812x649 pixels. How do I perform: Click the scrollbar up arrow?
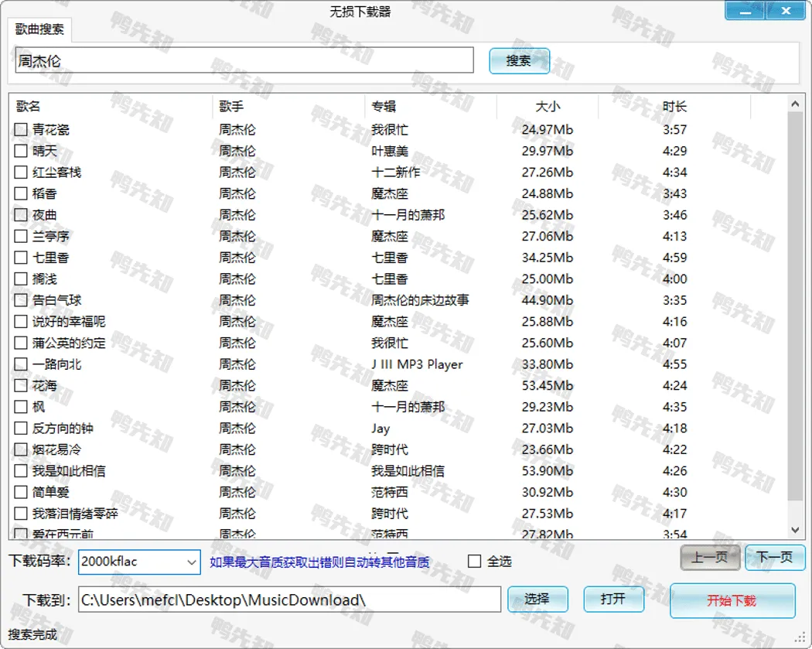click(x=795, y=104)
